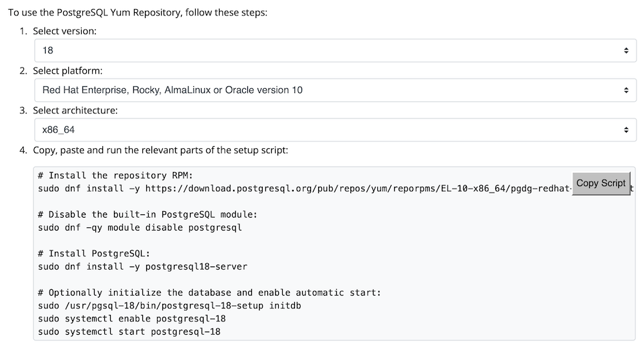Click the 'sudo dnf -qy module disable postgresql' line
644x349 pixels.
140,227
